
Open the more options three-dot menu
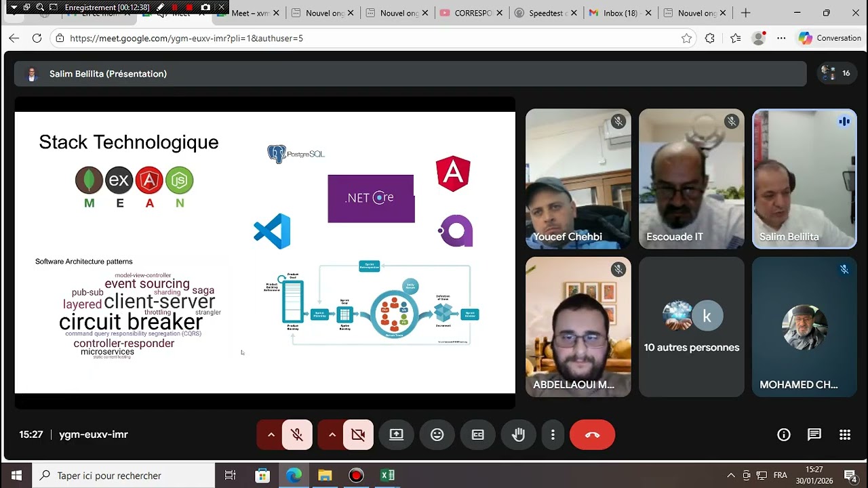tap(553, 434)
